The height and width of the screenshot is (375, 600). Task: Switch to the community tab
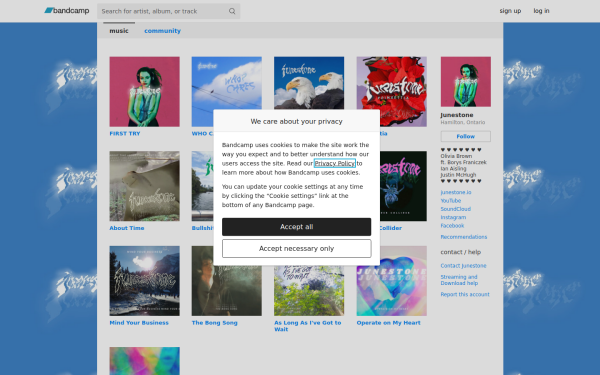(162, 31)
